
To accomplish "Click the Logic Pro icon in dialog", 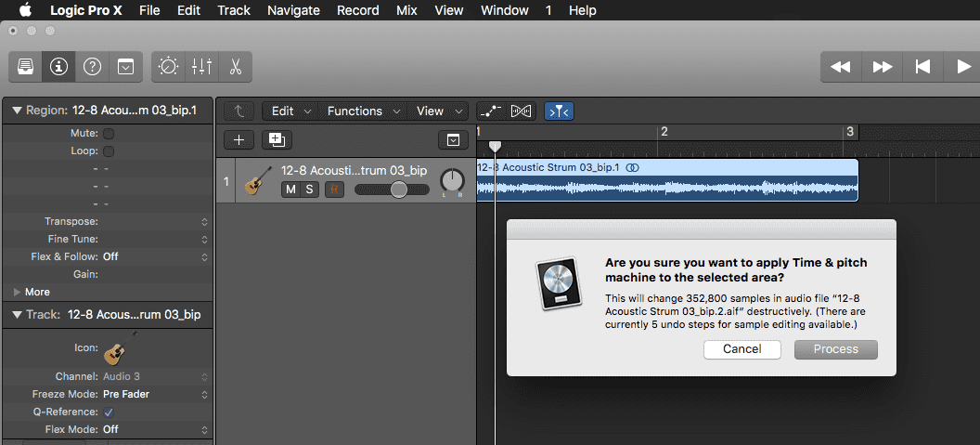I will (560, 283).
